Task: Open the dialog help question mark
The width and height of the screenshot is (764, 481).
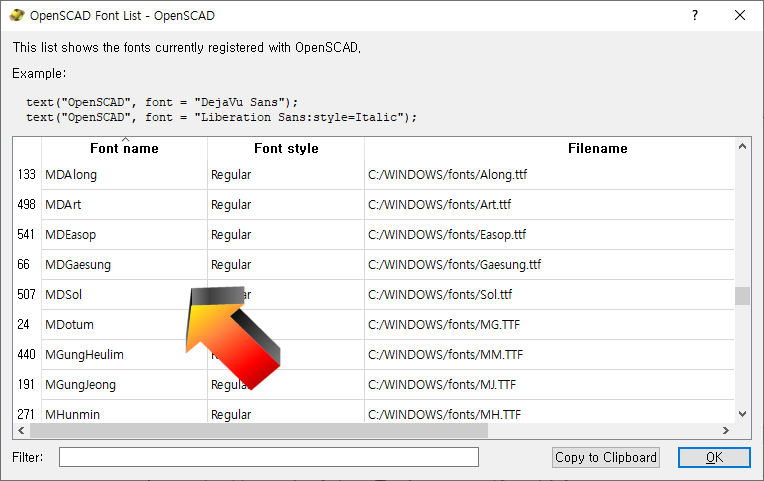Action: tap(695, 15)
